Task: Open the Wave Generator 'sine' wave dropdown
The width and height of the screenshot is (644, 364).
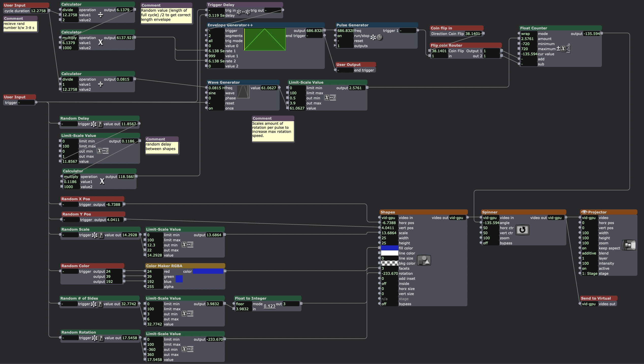Action: tap(216, 93)
